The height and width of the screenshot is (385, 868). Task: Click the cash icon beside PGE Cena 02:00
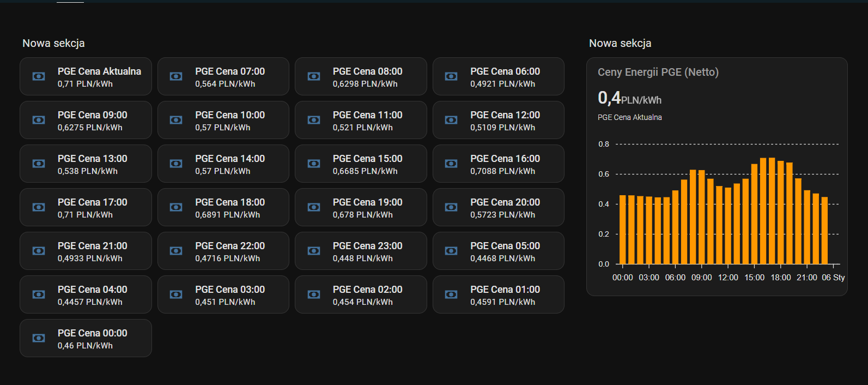314,294
